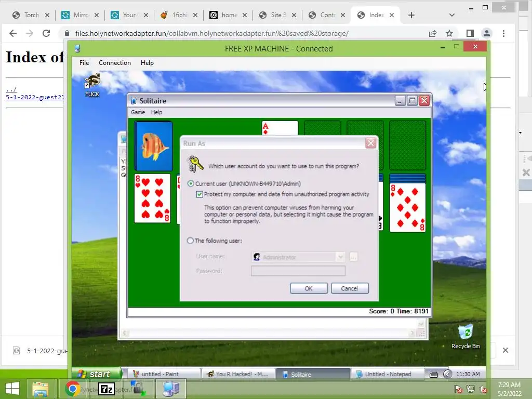Switch to the 1fichier browser tab

pos(179,15)
